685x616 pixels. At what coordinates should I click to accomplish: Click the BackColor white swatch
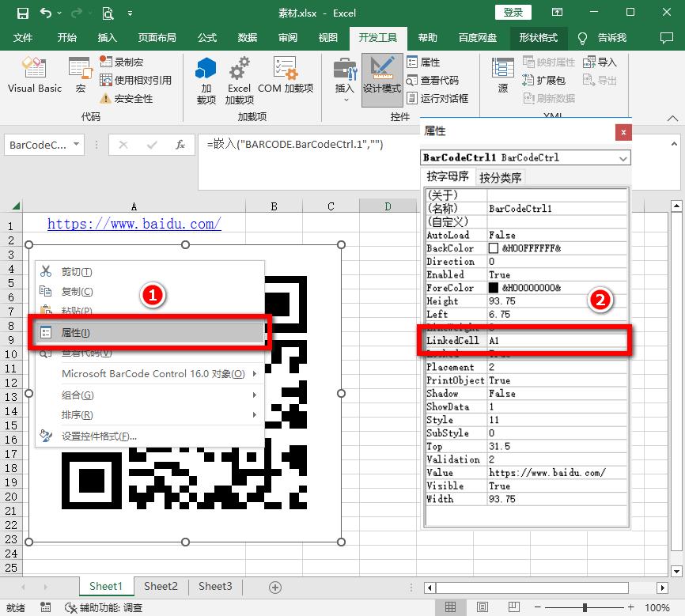pyautogui.click(x=494, y=248)
